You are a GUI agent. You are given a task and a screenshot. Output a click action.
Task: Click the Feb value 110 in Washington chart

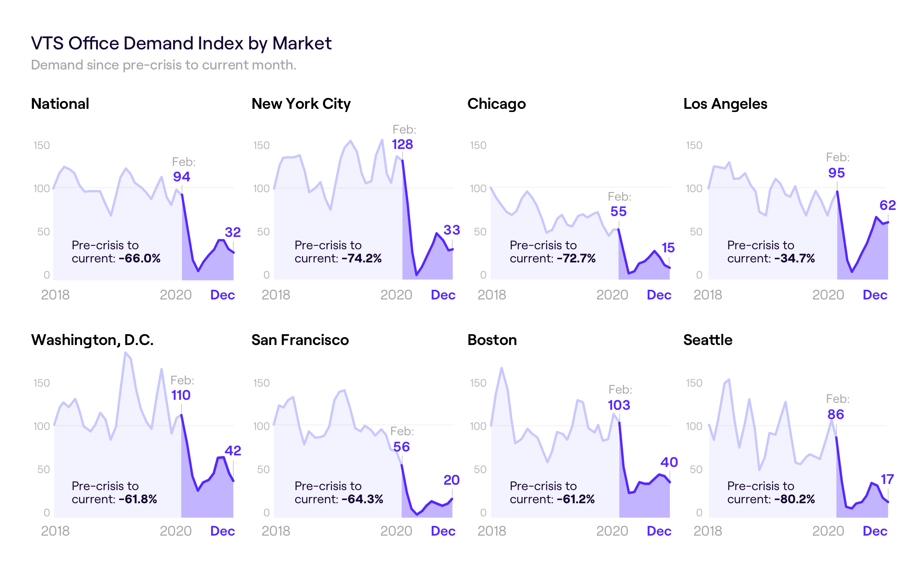pyautogui.click(x=180, y=395)
